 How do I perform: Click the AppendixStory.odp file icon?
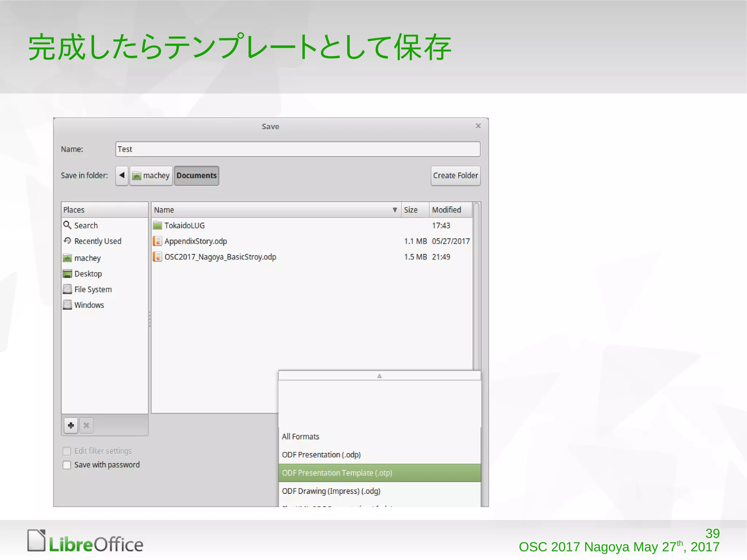point(157,241)
